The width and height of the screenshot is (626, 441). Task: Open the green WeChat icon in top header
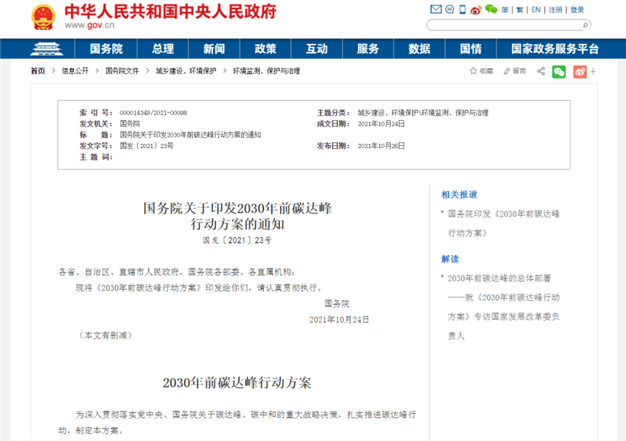491,9
